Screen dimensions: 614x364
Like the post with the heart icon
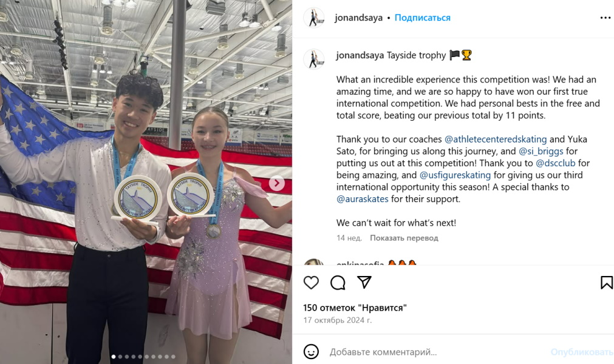[312, 282]
